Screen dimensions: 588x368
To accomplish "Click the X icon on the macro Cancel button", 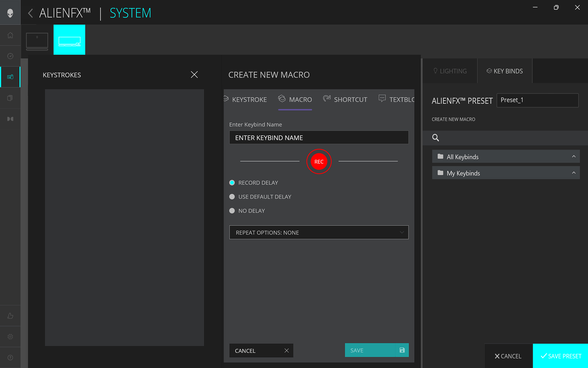I will click(287, 351).
